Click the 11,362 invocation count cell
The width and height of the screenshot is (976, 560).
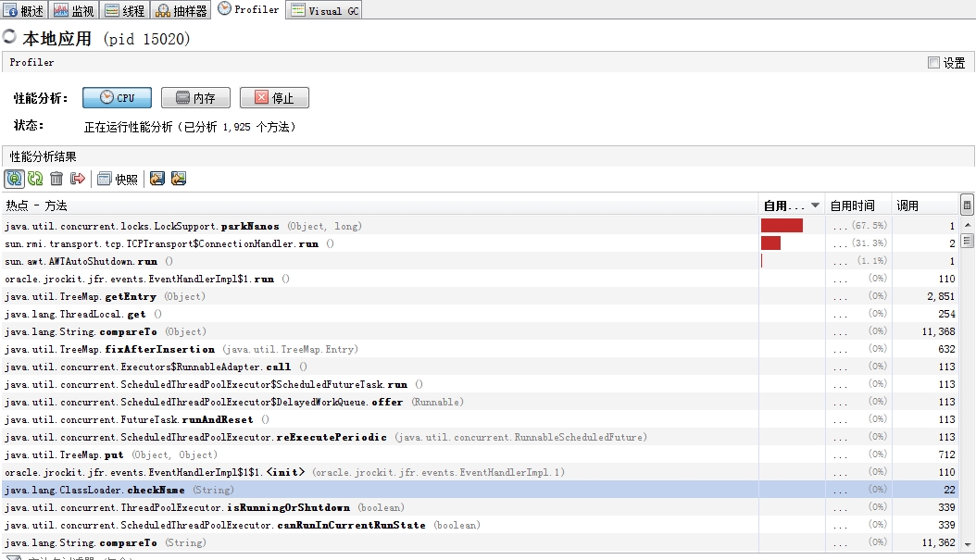pos(939,542)
